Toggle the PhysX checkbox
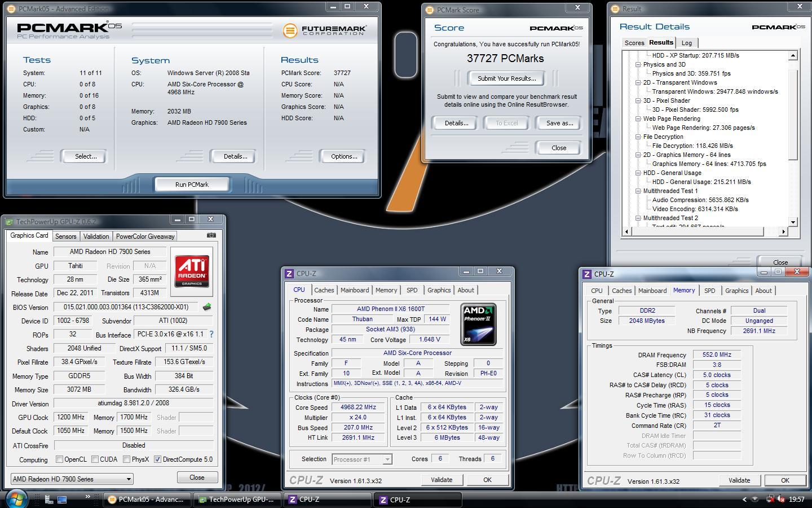 click(x=126, y=459)
